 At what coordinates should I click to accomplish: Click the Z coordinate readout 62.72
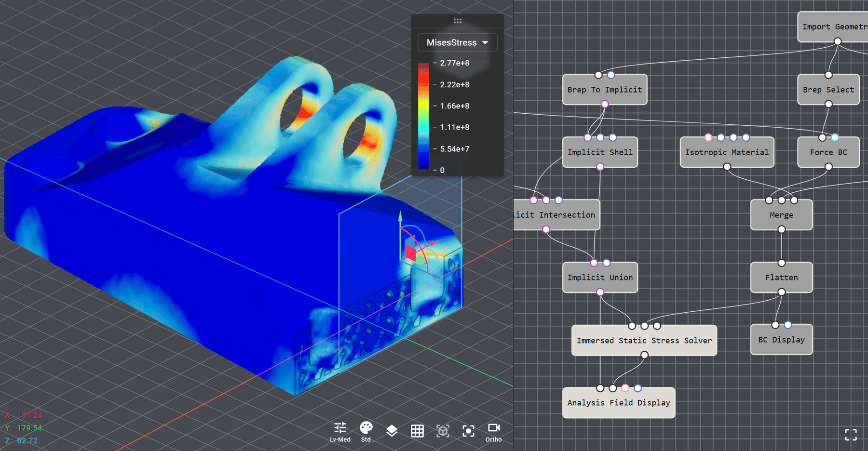pyautogui.click(x=21, y=440)
